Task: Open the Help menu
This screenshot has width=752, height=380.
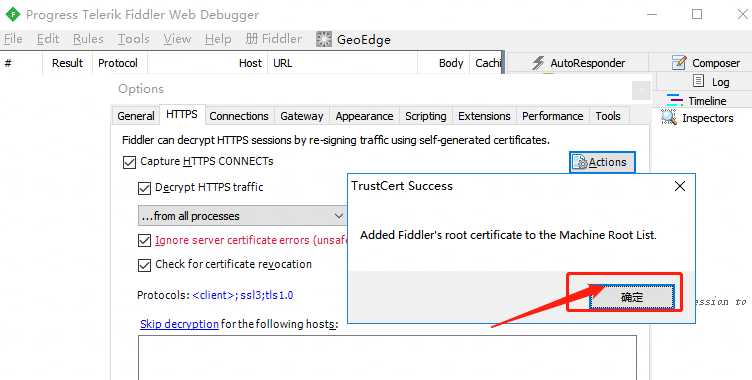Action: (218, 39)
